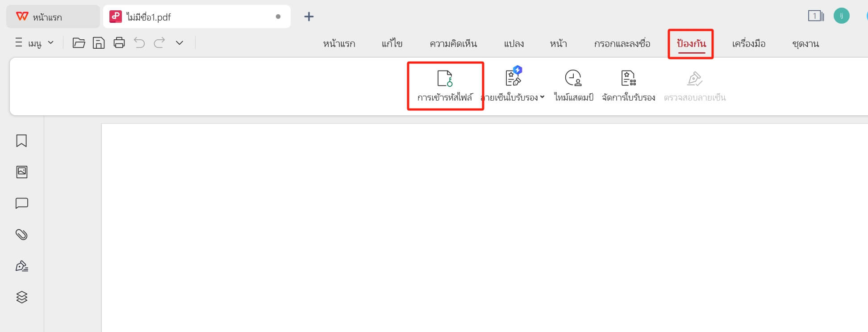Click the Print icon
The width and height of the screenshot is (868, 332).
(x=119, y=43)
